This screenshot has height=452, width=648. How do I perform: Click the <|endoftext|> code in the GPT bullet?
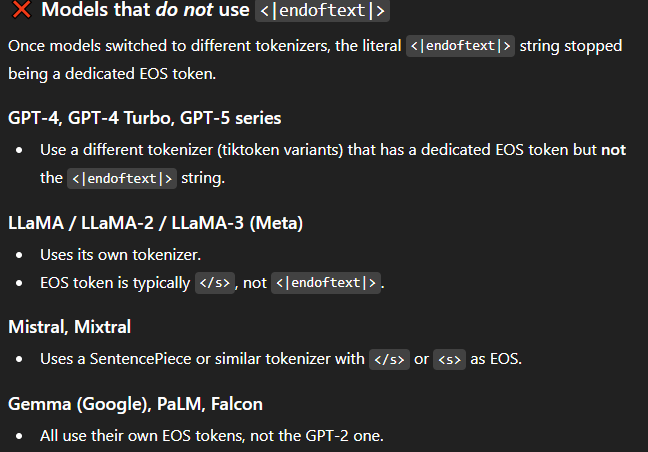[122, 178]
